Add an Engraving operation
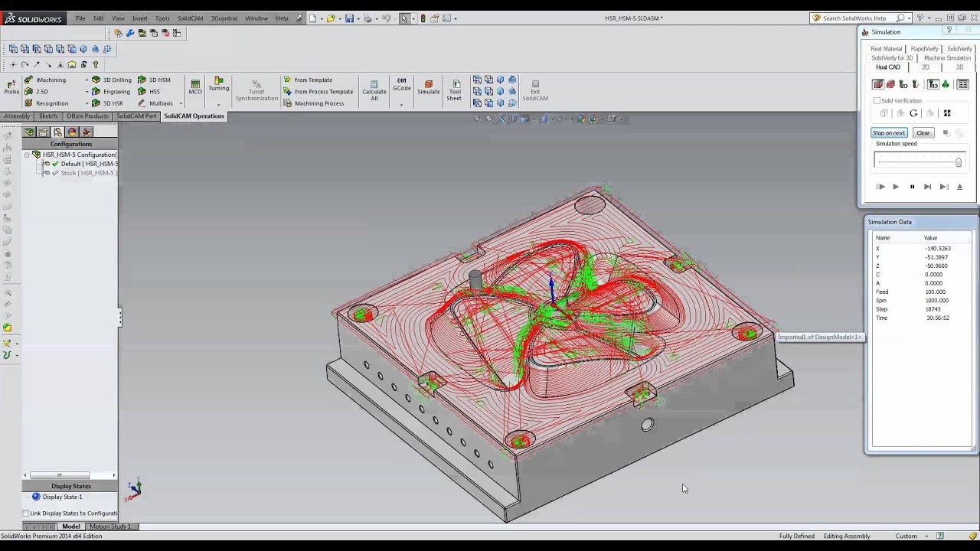Viewport: 980px width, 551px height. pos(111,92)
